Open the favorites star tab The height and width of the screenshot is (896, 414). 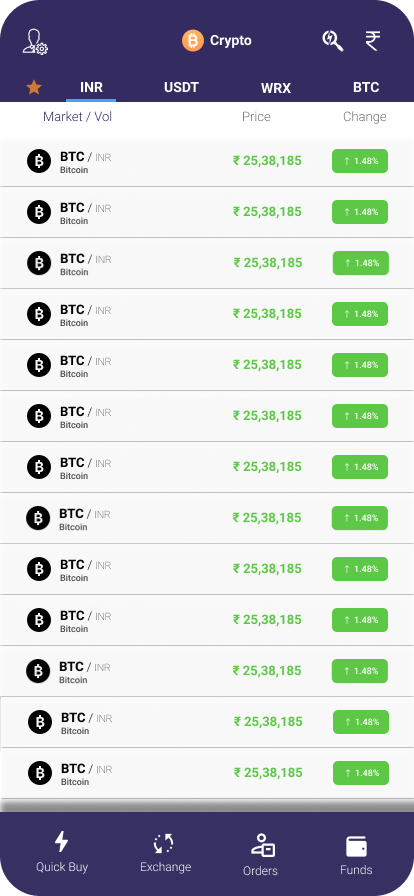pos(34,87)
